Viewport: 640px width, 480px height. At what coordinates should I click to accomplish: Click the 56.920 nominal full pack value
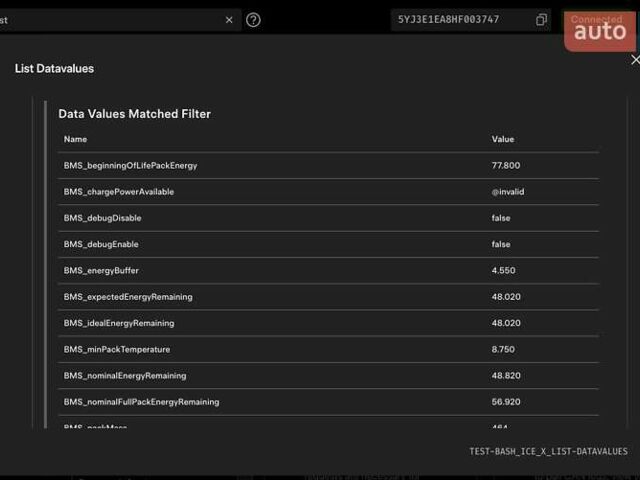tap(506, 402)
